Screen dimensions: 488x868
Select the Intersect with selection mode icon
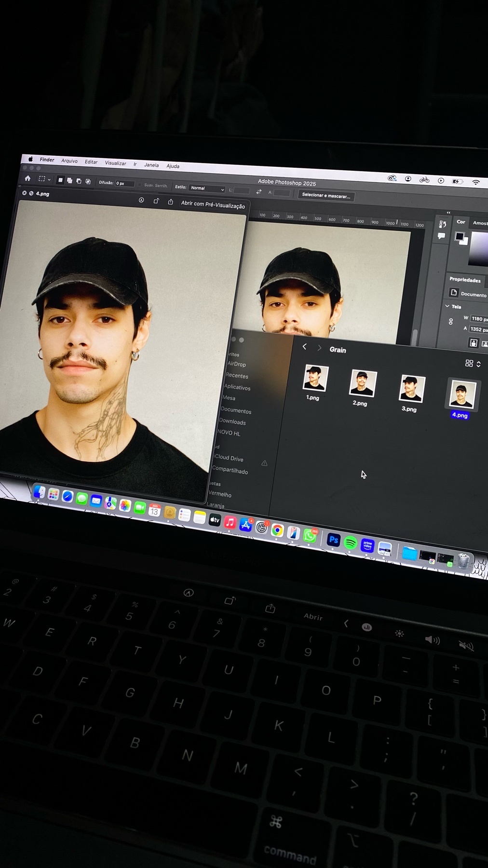coord(88,181)
